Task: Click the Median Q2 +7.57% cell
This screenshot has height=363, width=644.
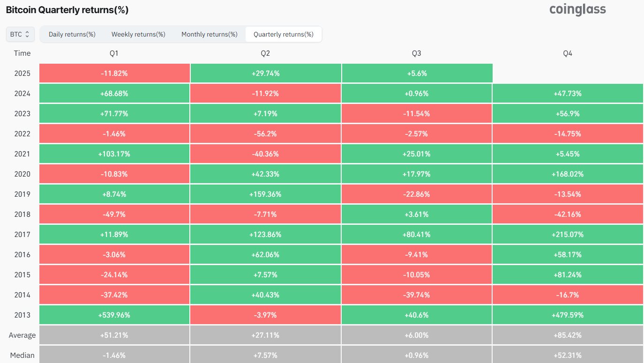Action: (x=265, y=355)
